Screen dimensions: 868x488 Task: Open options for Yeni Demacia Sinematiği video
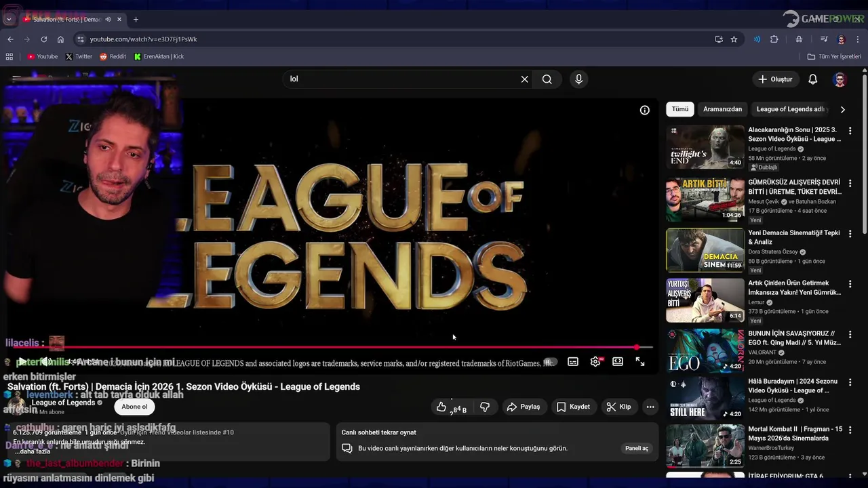[850, 233]
